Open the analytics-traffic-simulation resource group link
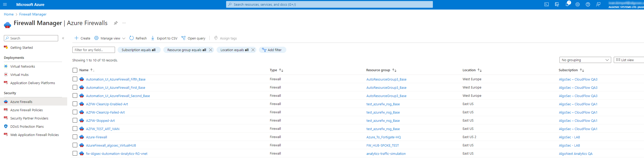Screen dimensions: 644x168 point(386,154)
